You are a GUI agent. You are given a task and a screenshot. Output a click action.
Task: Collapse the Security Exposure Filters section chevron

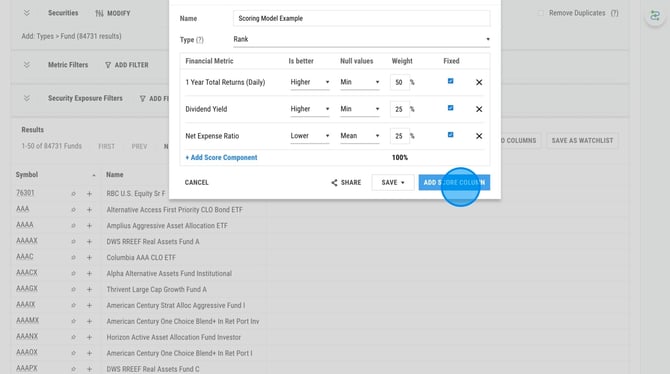[x=26, y=98]
